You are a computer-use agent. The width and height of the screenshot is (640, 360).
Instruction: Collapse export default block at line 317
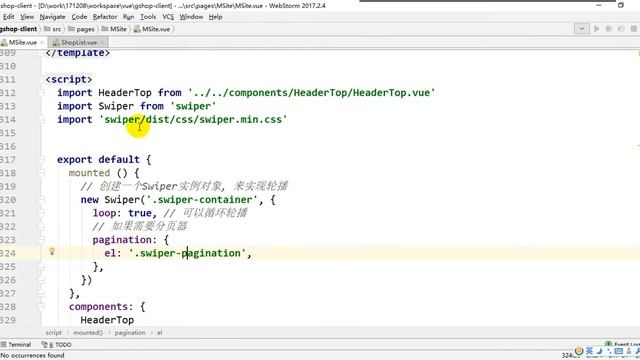(x=41, y=160)
